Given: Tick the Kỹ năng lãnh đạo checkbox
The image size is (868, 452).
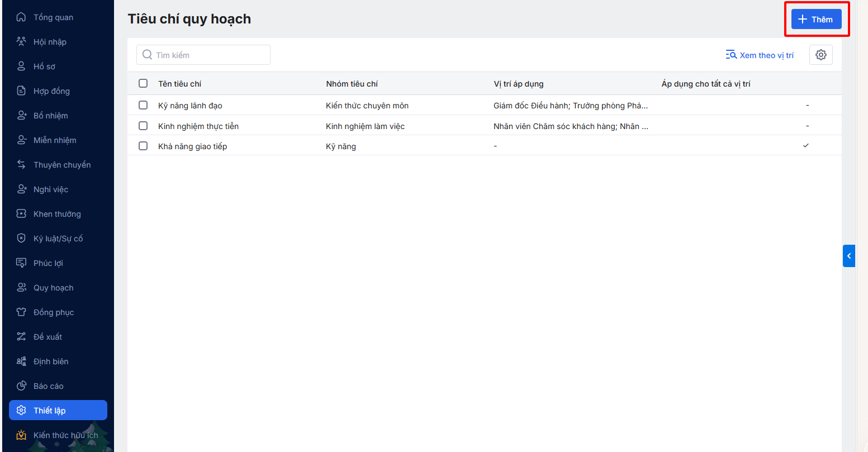Looking at the screenshot, I should (143, 105).
